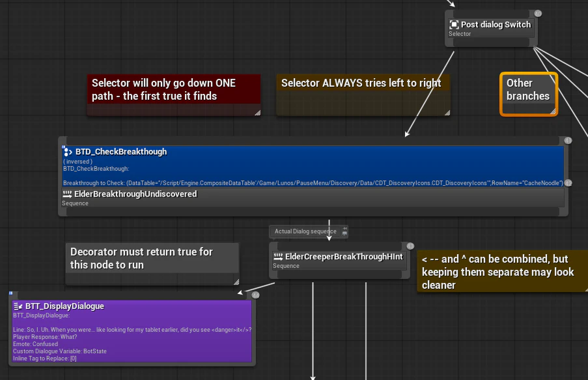Click the resize grip of Other branches comment

[553, 111]
